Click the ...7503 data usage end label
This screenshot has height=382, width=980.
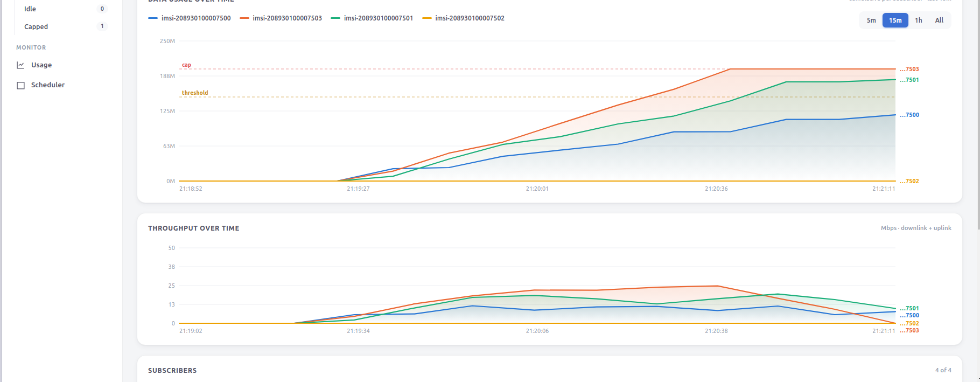909,69
